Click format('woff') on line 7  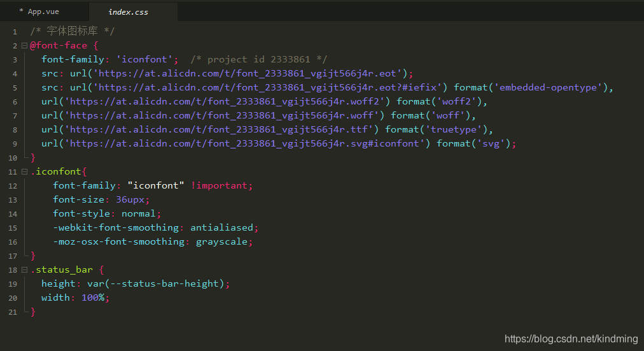(x=430, y=115)
